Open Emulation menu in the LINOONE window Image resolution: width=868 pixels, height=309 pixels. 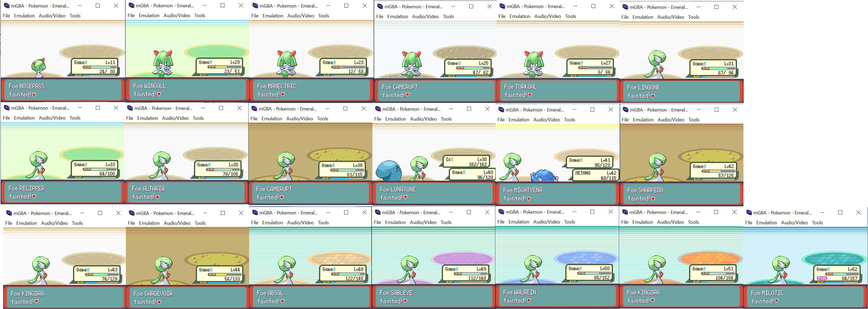click(x=643, y=17)
